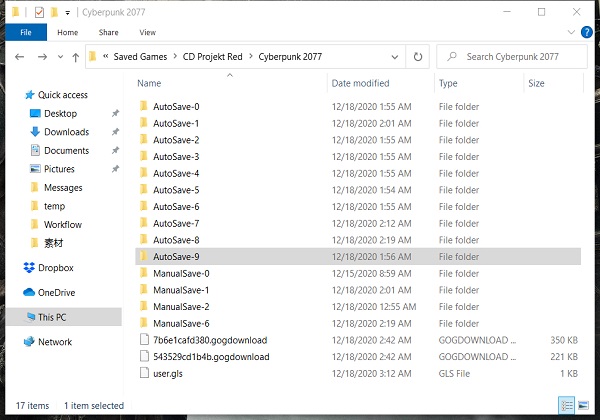This screenshot has height=420, width=600.
Task: Switch to Details view in status bar
Action: (566, 405)
